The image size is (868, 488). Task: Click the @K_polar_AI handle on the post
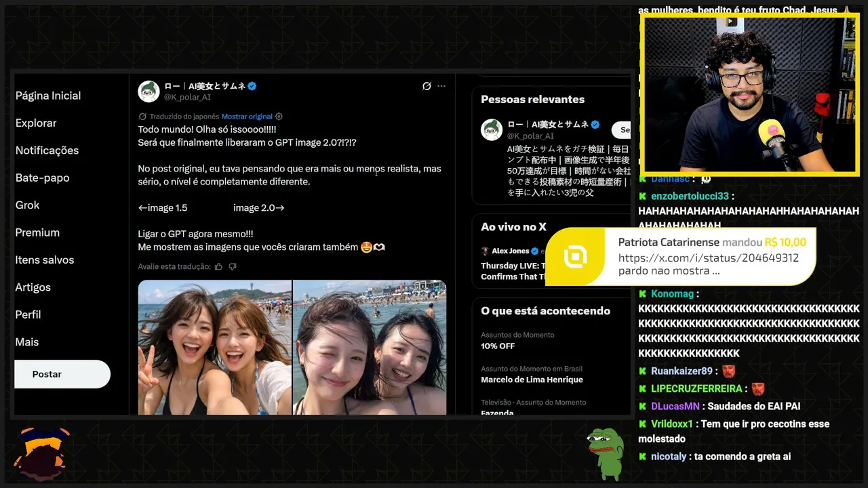click(x=188, y=97)
